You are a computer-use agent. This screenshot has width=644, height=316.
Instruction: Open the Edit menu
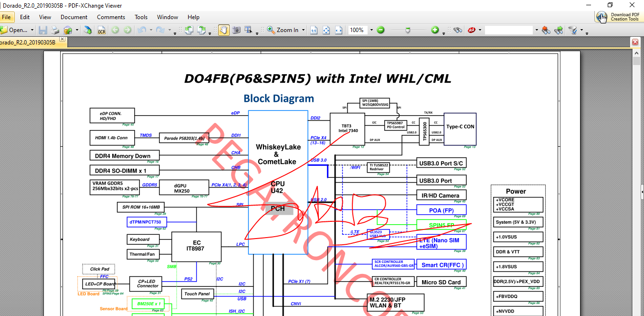25,17
